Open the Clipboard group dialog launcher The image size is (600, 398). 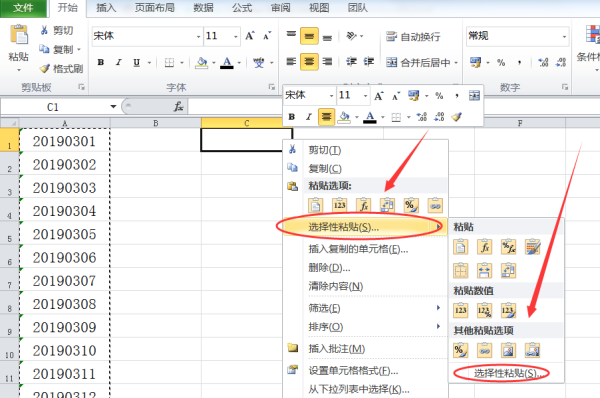81,87
